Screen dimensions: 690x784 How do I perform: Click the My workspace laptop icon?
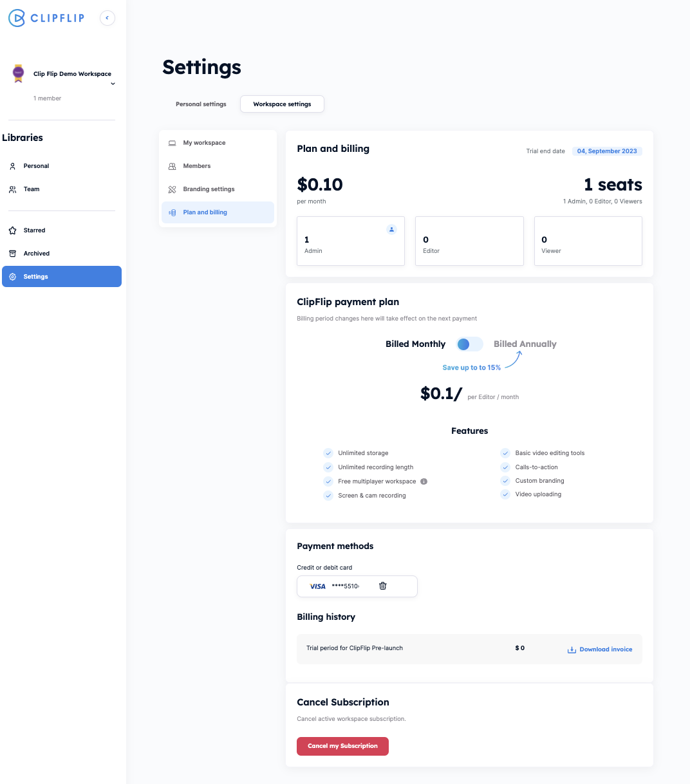[x=172, y=143]
